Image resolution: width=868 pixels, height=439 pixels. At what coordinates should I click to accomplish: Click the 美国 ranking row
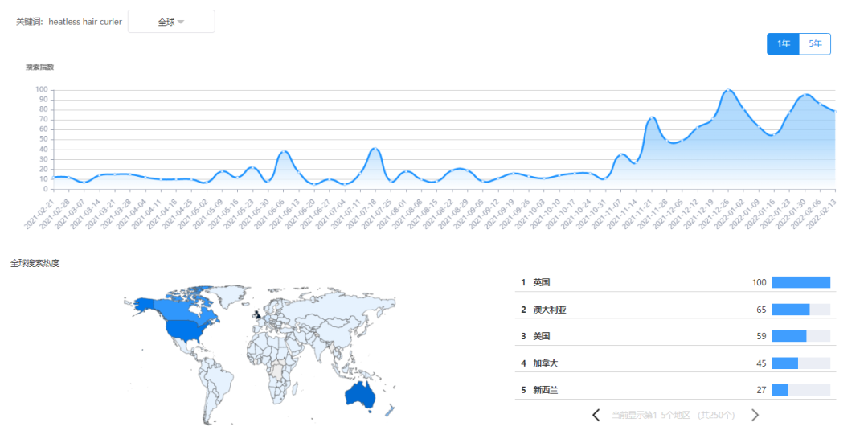tap(542, 336)
